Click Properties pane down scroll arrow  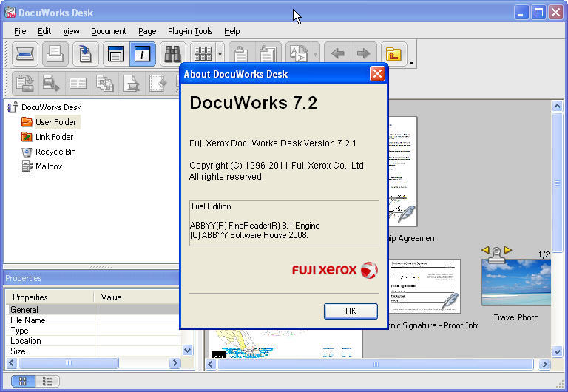pos(187,351)
